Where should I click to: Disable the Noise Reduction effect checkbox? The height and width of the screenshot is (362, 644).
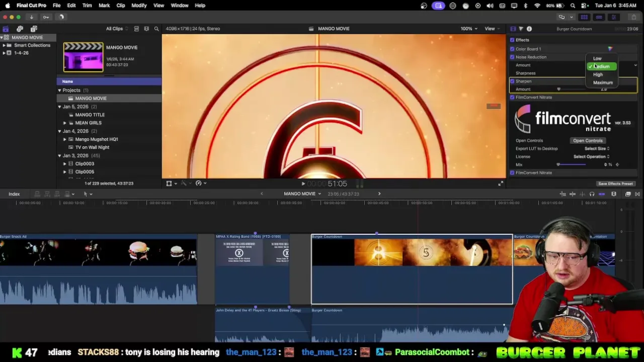click(512, 57)
